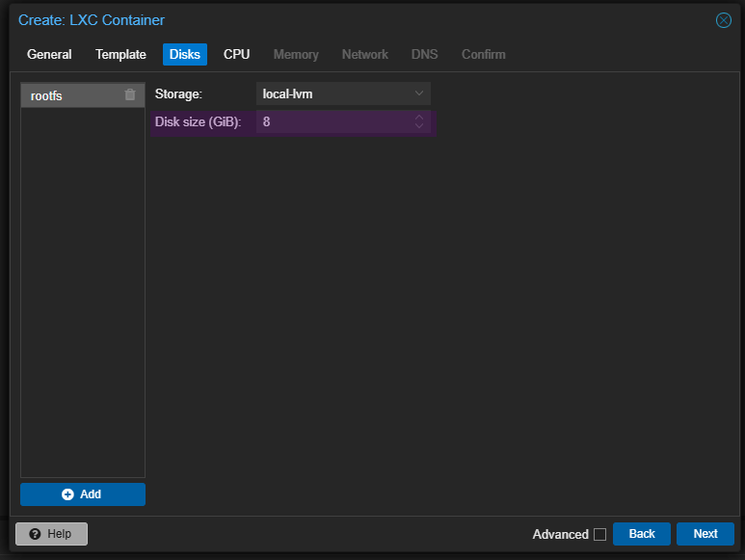Proceed with the Next button
This screenshot has width=745, height=560.
[705, 534]
